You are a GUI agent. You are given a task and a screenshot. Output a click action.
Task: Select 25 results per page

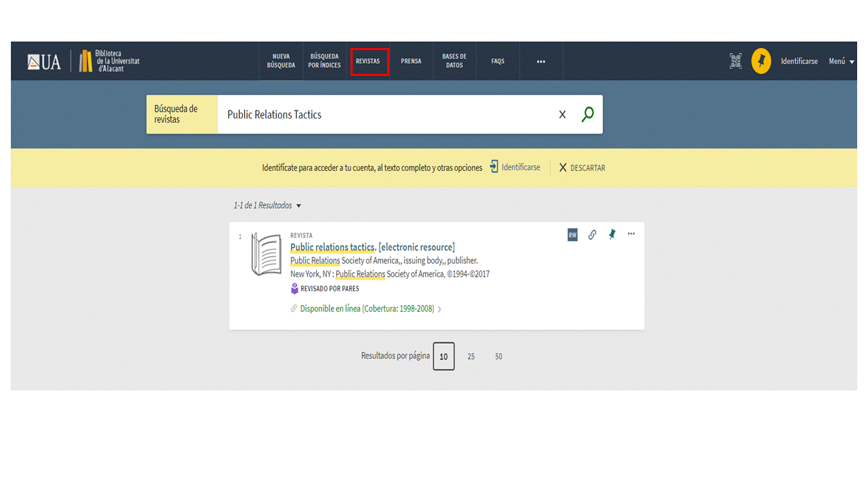(x=471, y=357)
